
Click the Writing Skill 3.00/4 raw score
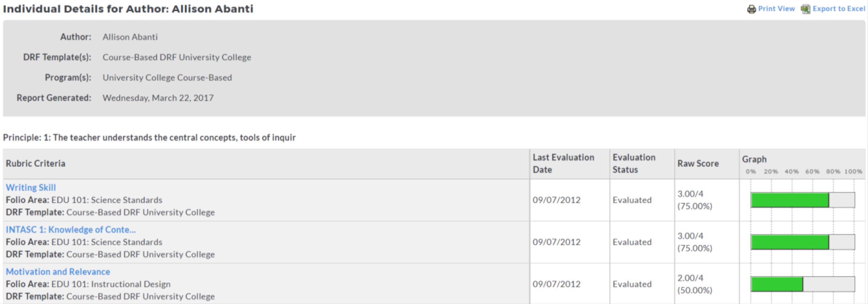tap(695, 200)
